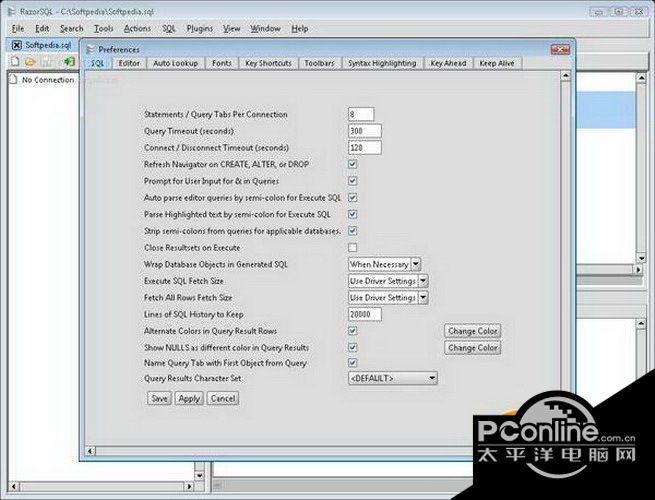Click the RazorSQL title bar app icon
The height and width of the screenshot is (500, 655).
(12, 12)
